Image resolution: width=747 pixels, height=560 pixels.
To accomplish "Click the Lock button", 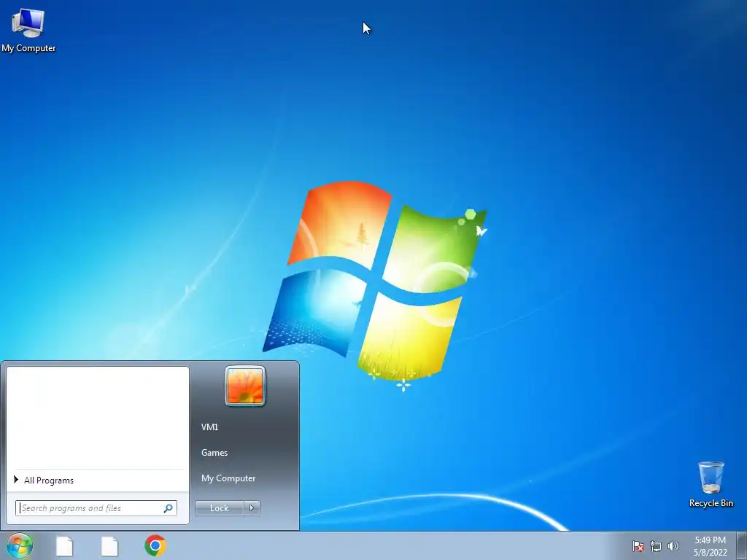I will pyautogui.click(x=219, y=508).
